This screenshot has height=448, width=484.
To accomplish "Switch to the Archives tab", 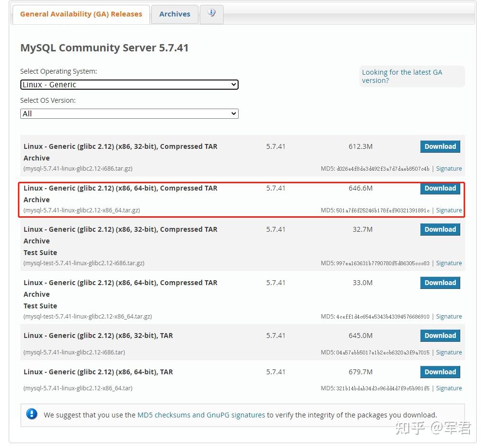I will coord(174,14).
